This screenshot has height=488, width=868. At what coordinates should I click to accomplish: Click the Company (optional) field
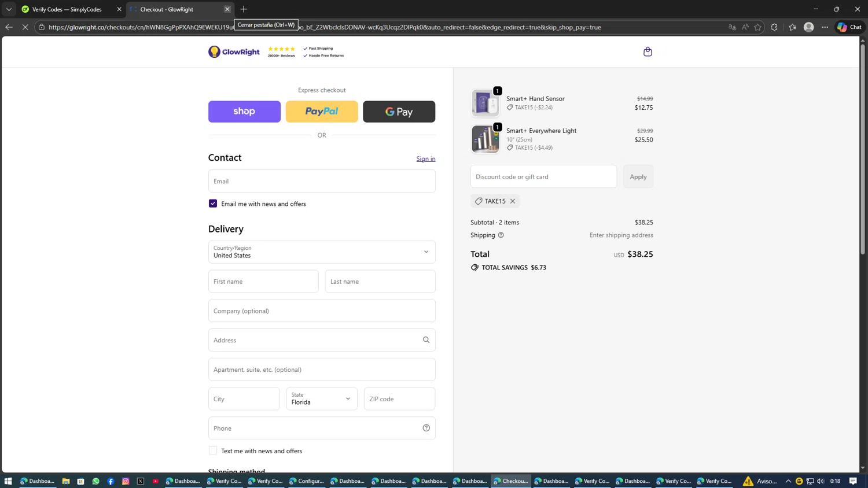tap(322, 310)
